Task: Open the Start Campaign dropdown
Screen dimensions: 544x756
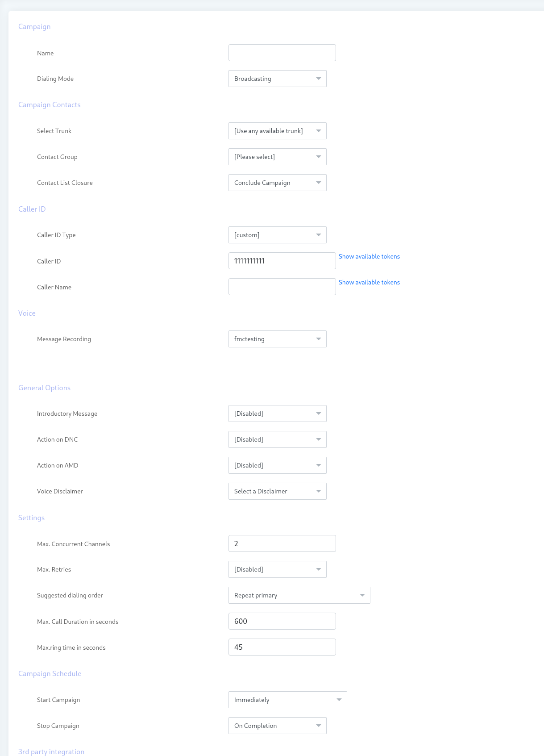Action: [288, 700]
